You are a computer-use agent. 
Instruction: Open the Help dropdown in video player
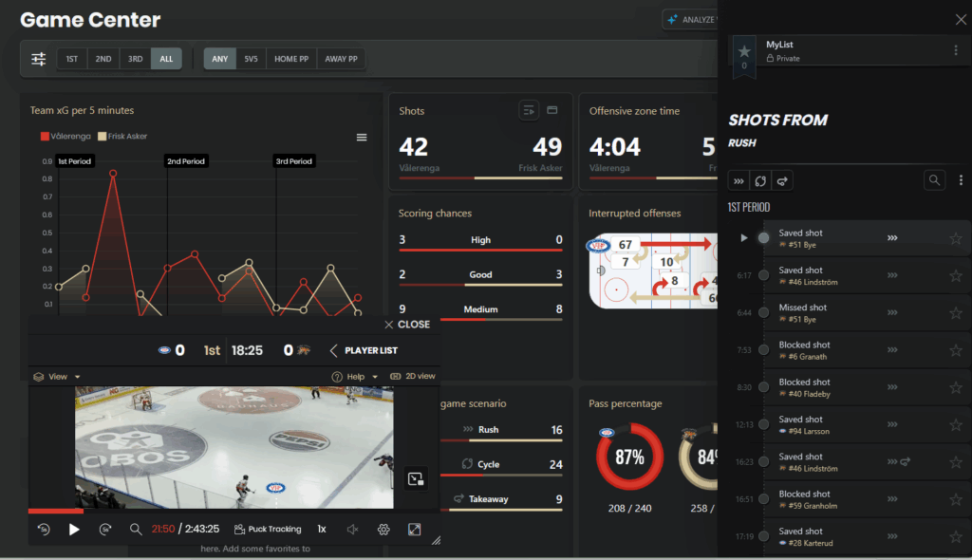(x=355, y=377)
